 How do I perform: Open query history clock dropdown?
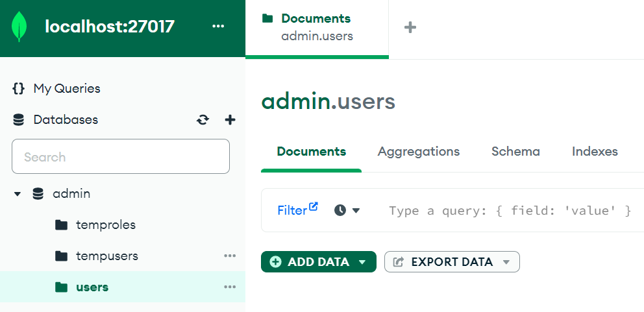pos(347,211)
